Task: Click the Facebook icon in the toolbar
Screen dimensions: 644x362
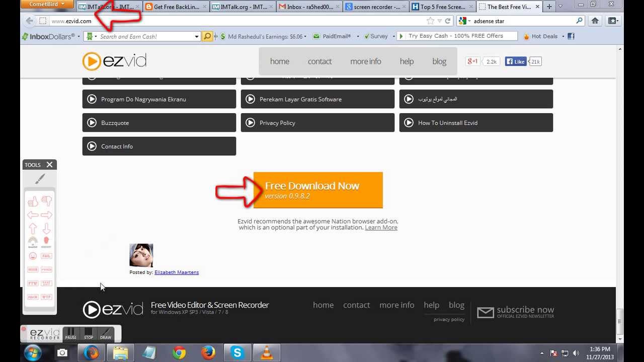Action: [571, 36]
